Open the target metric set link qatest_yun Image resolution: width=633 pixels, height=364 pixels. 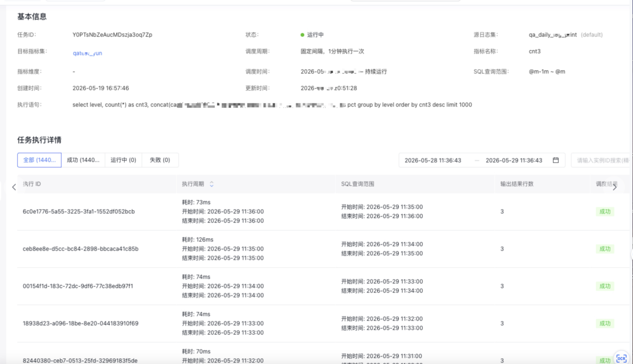(x=87, y=53)
